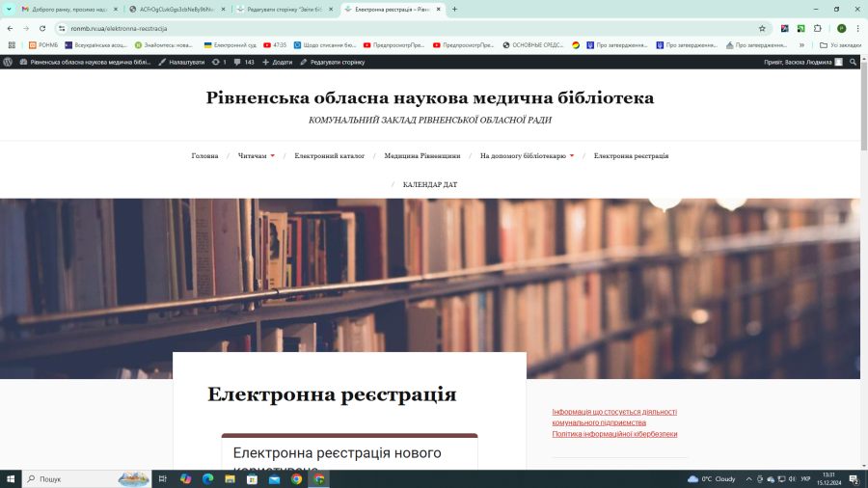Open the browser extensions puzzle icon
The image size is (868, 488).
point(818,28)
